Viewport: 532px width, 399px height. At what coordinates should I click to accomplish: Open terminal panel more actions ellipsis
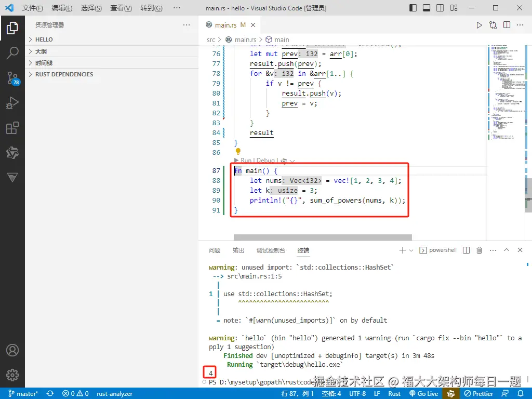point(493,250)
